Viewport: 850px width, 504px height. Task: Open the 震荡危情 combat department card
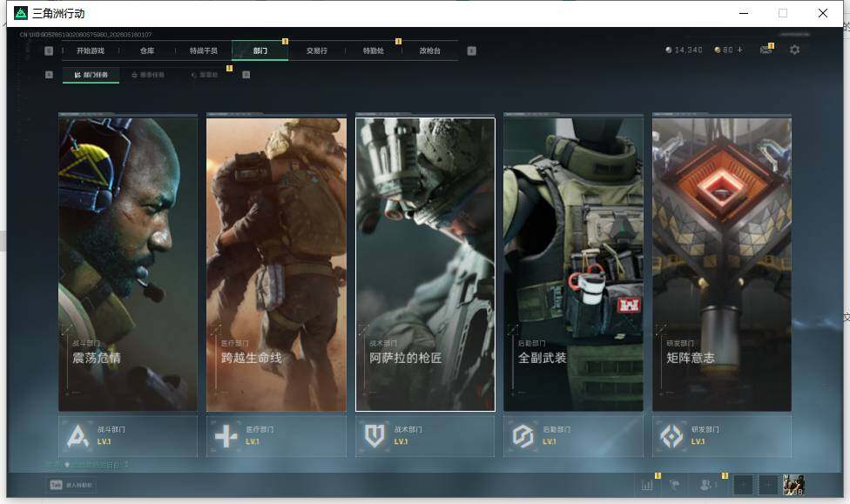coord(128,265)
